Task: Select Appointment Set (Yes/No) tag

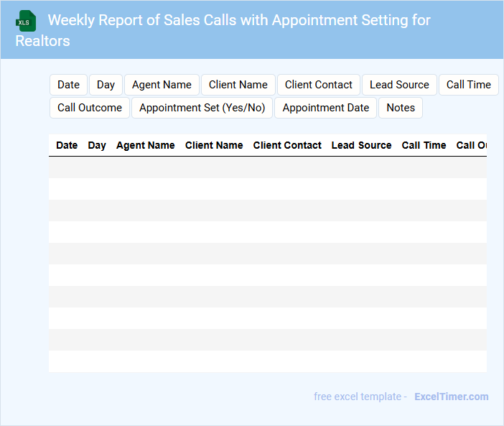Action: pos(202,108)
